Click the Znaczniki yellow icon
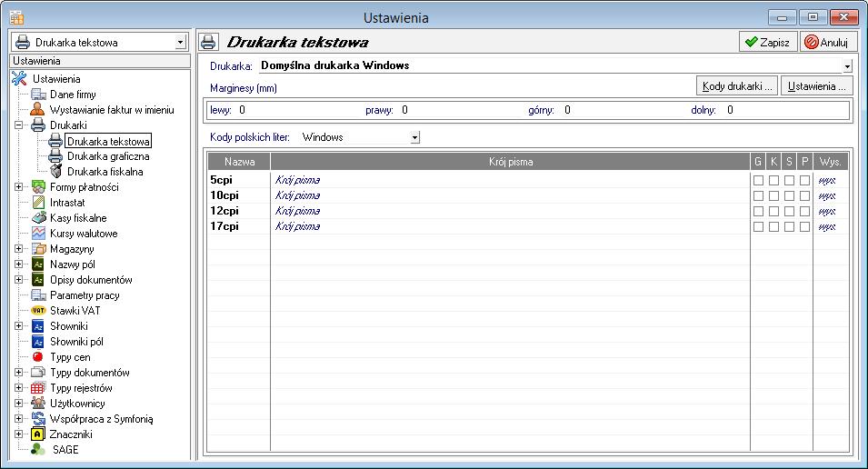The width and height of the screenshot is (868, 469). click(x=37, y=434)
